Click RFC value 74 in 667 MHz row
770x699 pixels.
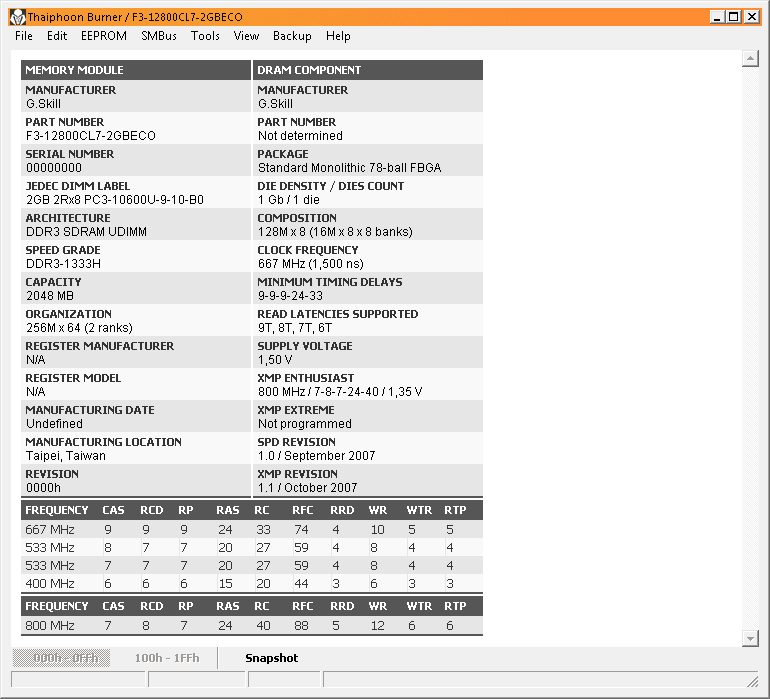pyautogui.click(x=302, y=530)
